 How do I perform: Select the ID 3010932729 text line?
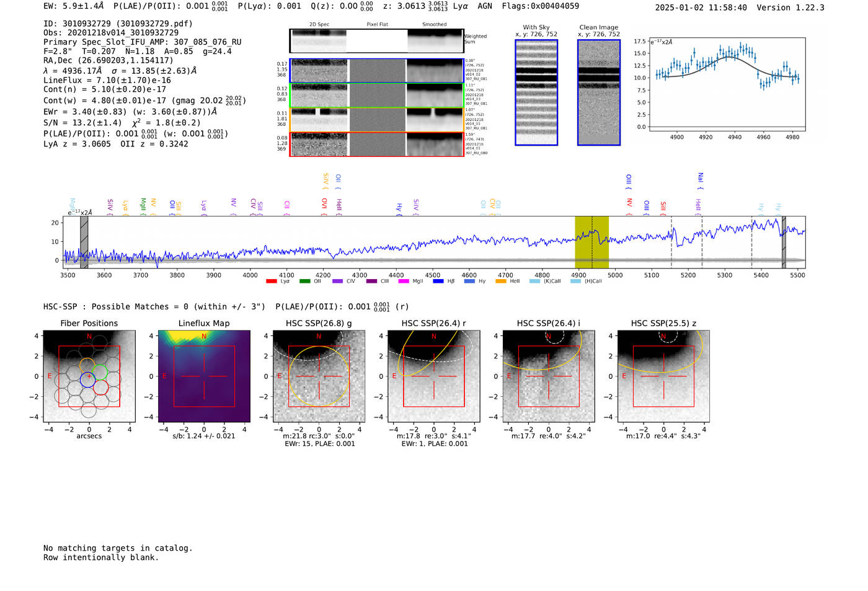pos(118,24)
